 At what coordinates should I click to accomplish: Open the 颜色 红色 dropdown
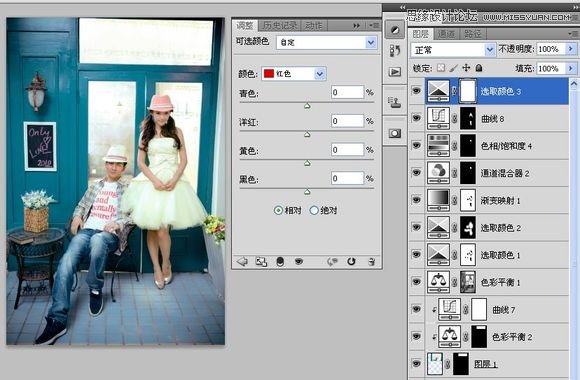point(320,74)
